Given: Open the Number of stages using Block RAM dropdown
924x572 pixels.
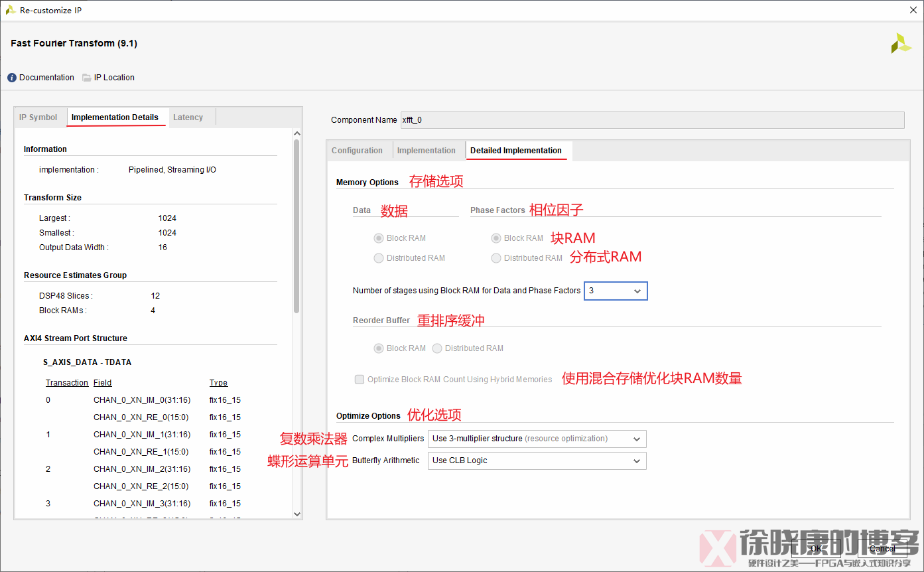Looking at the screenshot, I should click(636, 291).
